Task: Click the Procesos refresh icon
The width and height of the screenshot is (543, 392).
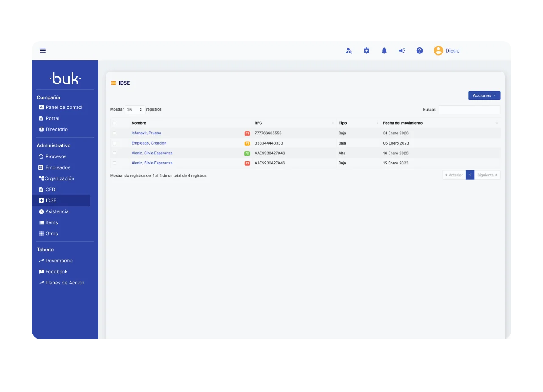Action: 41,156
